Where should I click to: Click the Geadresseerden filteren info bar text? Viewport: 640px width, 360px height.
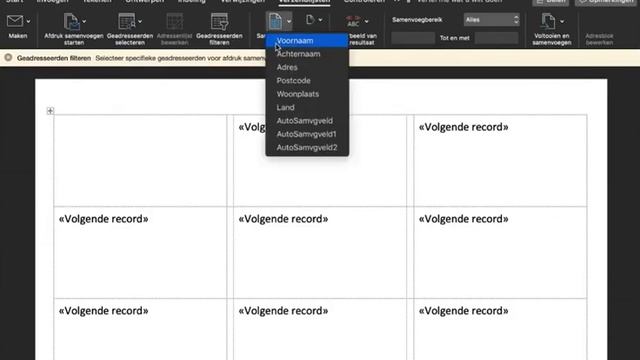[54, 58]
